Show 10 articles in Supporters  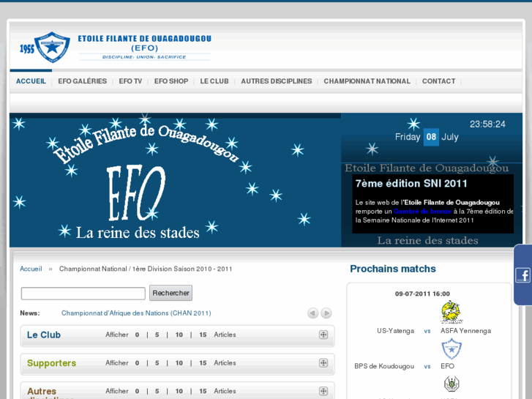(179, 363)
